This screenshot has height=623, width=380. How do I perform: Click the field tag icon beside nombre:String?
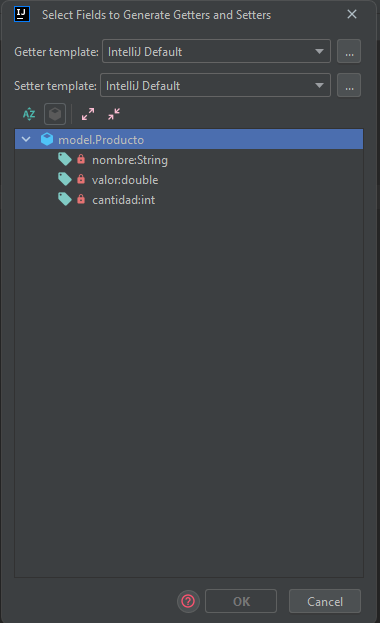64,159
